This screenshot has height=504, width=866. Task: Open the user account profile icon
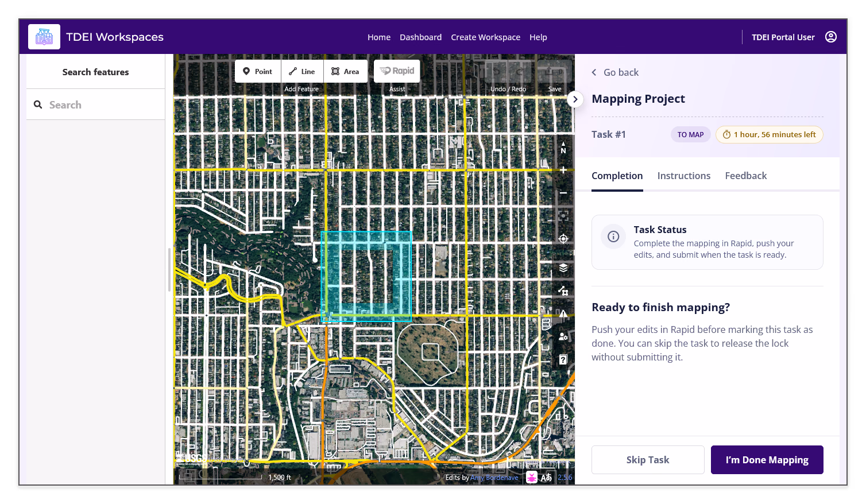pos(830,37)
